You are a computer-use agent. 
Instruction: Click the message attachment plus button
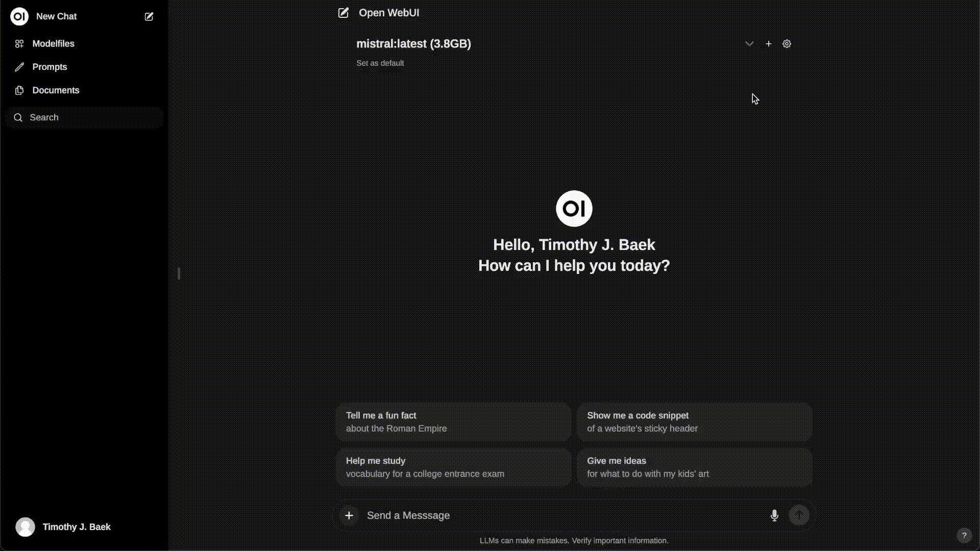(349, 515)
